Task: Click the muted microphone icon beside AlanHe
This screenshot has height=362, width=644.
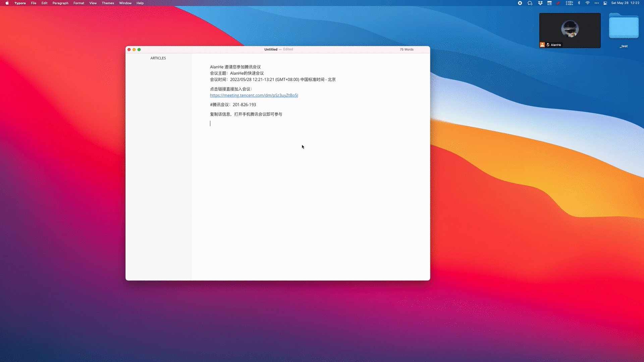Action: 548,45
